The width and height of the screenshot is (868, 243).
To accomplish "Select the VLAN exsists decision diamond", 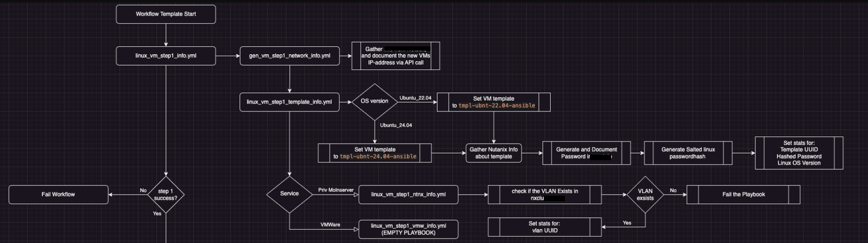I will coord(645,195).
